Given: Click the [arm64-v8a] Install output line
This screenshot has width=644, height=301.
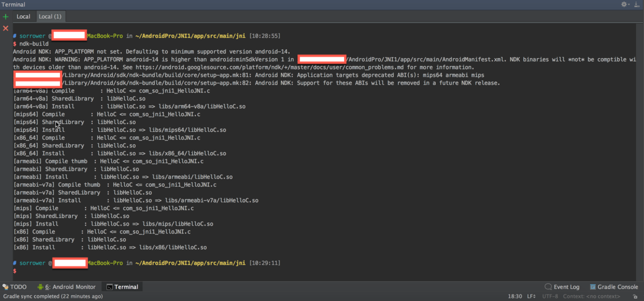Looking at the screenshot, I should coord(129,106).
